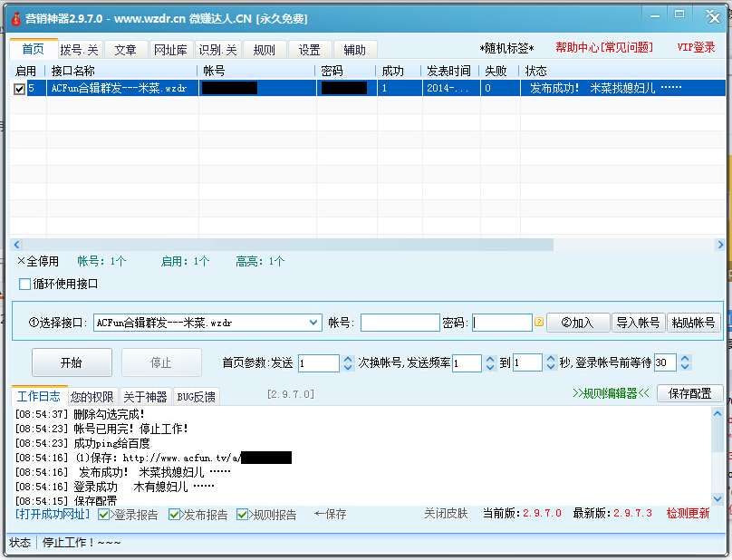Expand the 选择接口 dropdown
Screen dimensions: 732x560
313,322
